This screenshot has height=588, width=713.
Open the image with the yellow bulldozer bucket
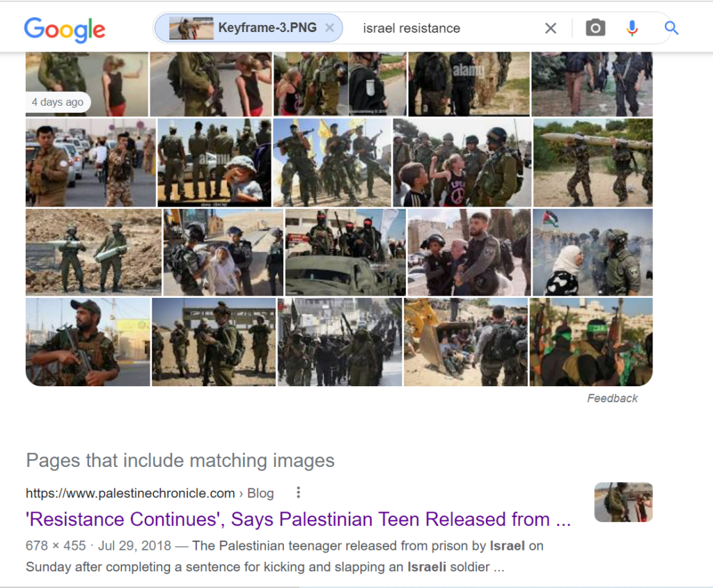[466, 342]
